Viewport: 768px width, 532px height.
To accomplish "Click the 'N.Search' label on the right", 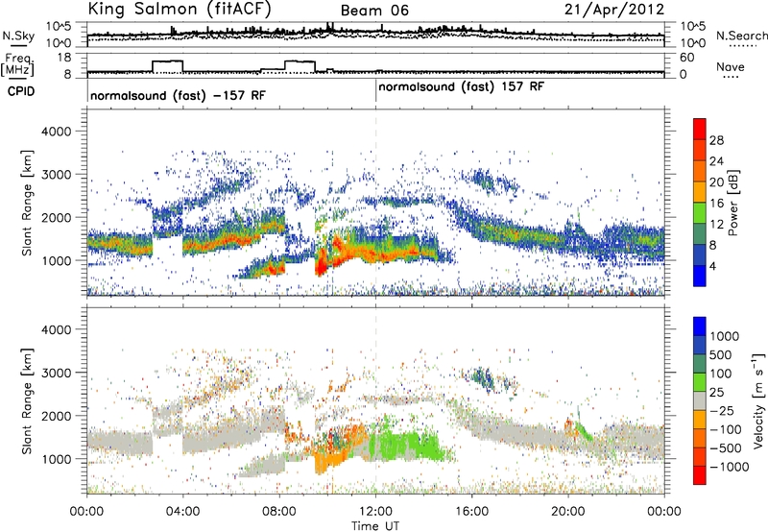I will (741, 36).
